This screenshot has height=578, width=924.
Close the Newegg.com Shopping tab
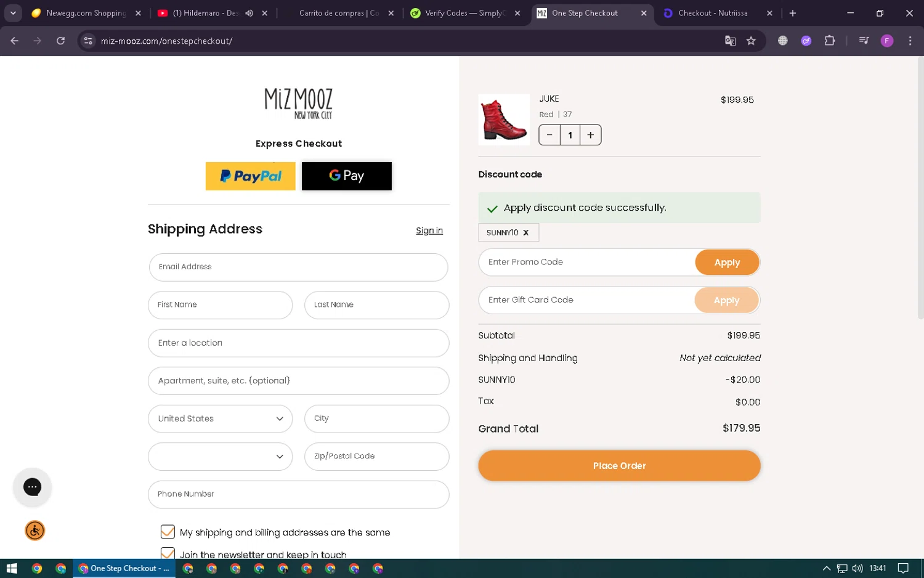(x=138, y=13)
